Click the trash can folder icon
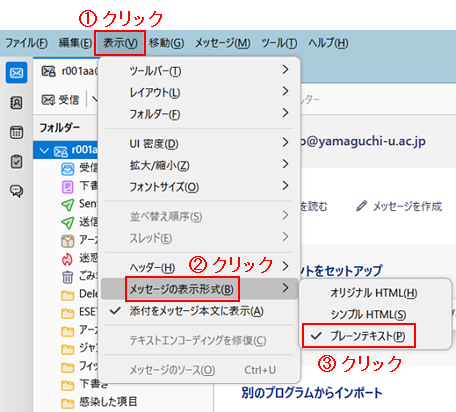456x412 pixels. point(68,277)
